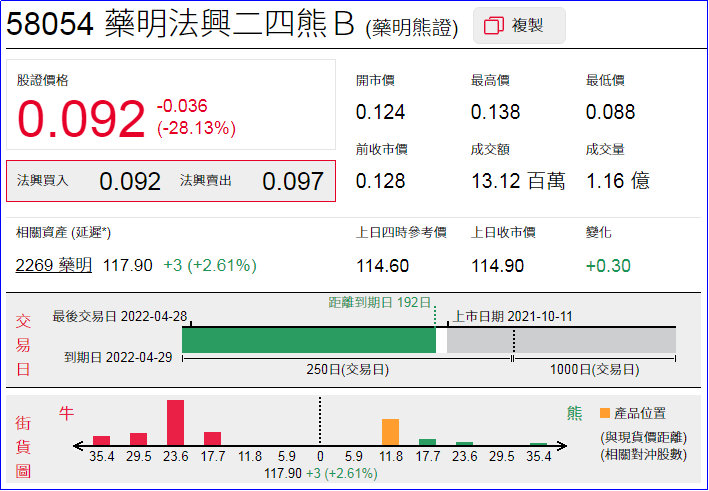The image size is (709, 491).
Task: Click the 1000日(交易日) scale label
Action: 594,370
